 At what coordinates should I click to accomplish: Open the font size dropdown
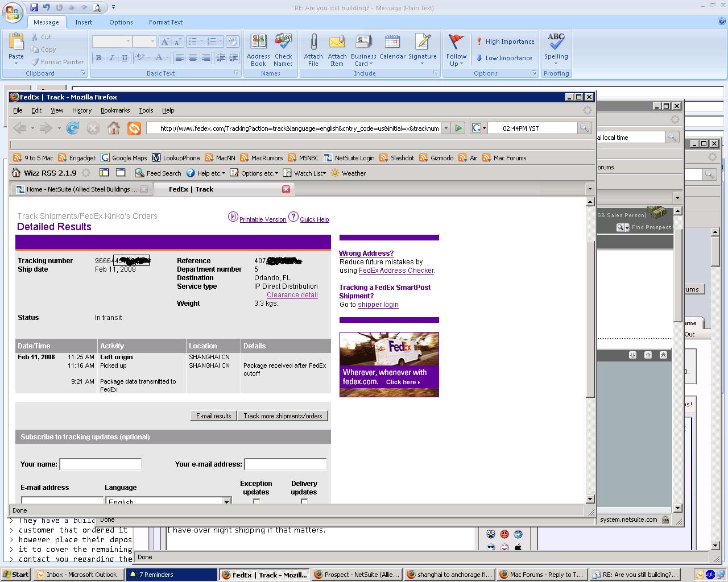click(152, 41)
